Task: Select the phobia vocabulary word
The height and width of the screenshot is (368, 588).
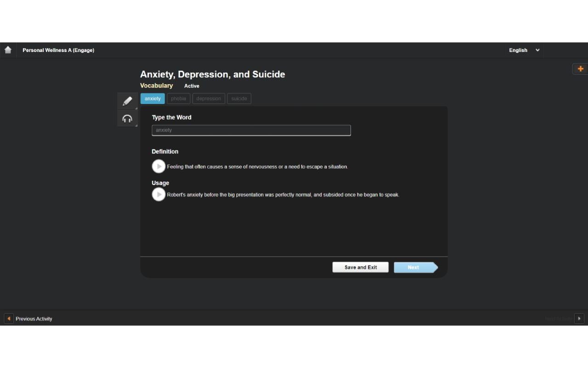Action: 178,98
